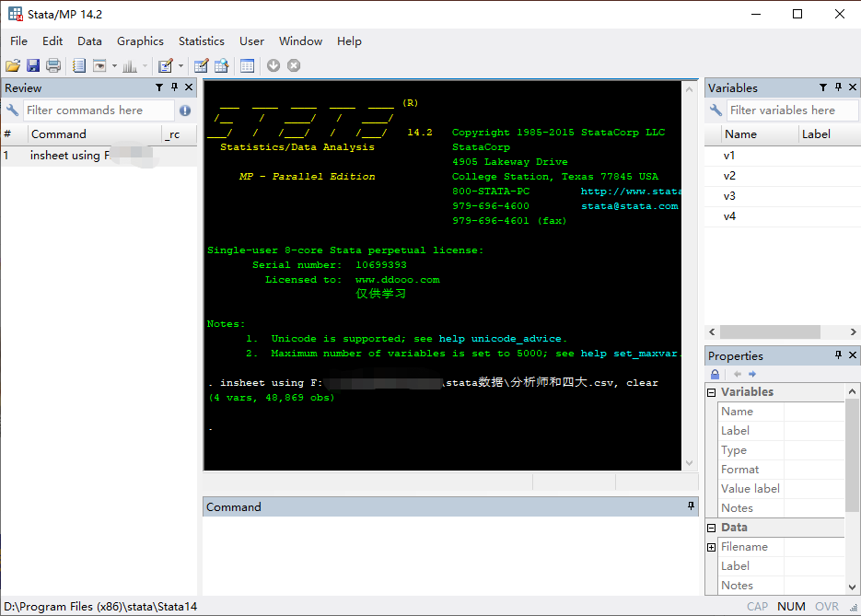Pin the Properties panel
The height and width of the screenshot is (616, 861).
tap(839, 354)
